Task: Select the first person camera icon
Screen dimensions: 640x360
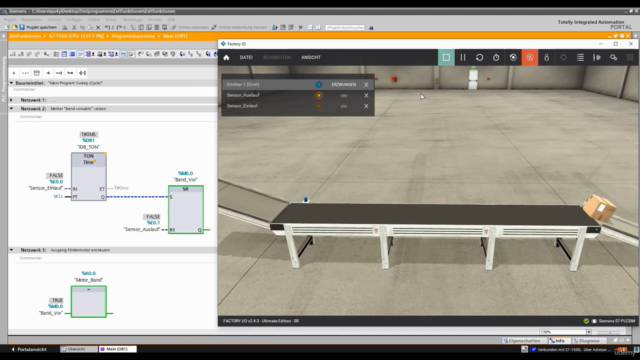Action: point(547,58)
